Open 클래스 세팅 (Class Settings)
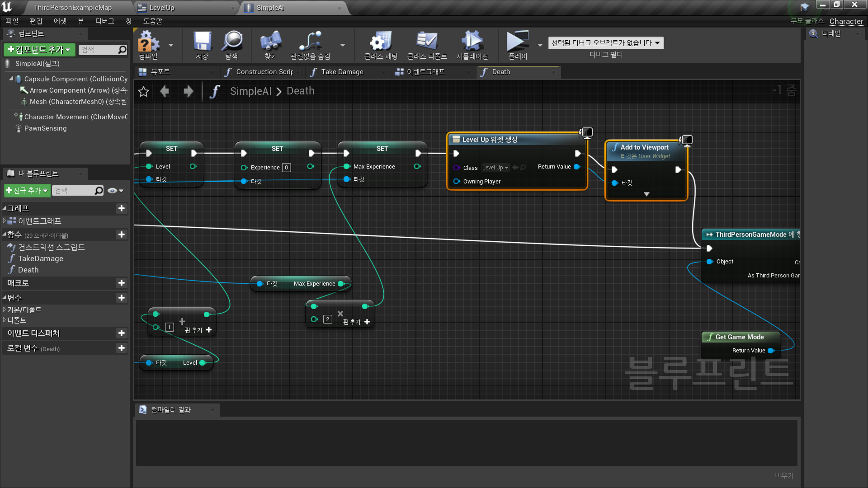Screen dimensions: 868x488 click(381, 42)
